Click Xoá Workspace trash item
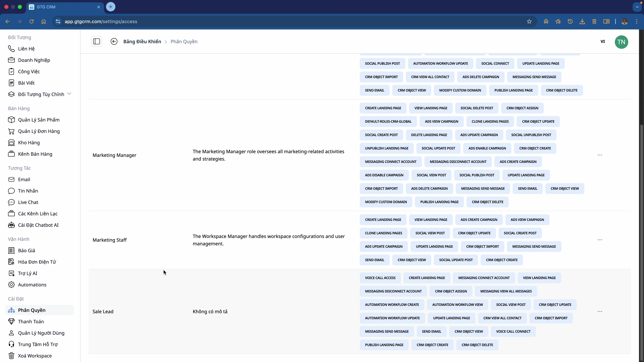 coord(35,356)
